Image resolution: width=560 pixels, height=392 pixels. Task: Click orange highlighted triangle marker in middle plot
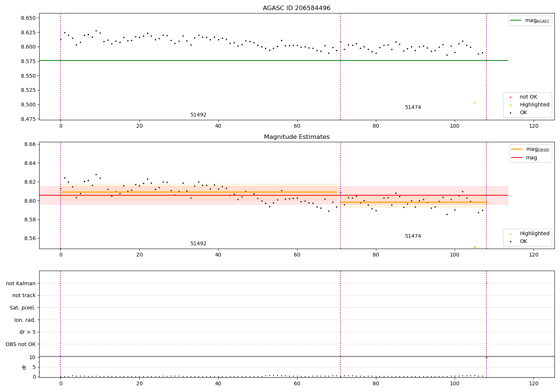475,248
